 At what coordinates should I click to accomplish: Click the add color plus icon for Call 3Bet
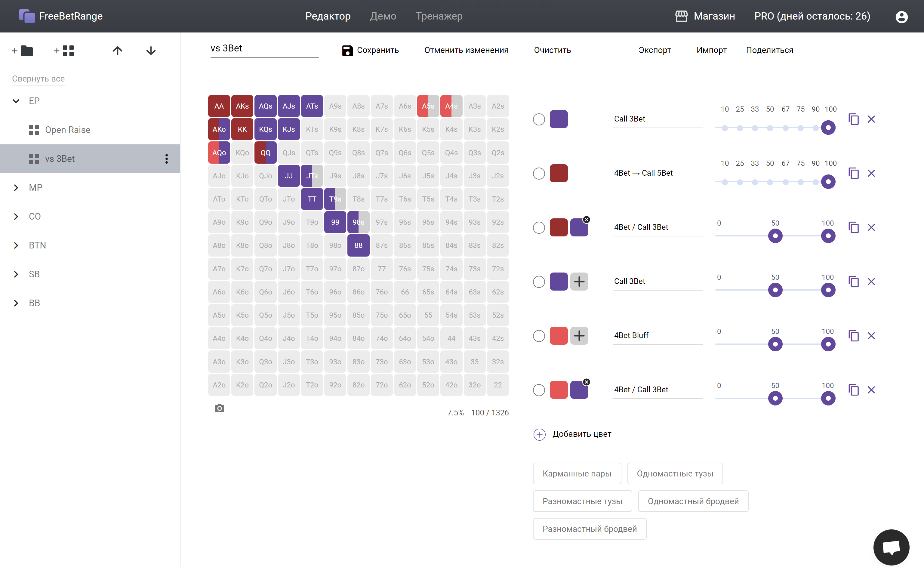pos(577,281)
